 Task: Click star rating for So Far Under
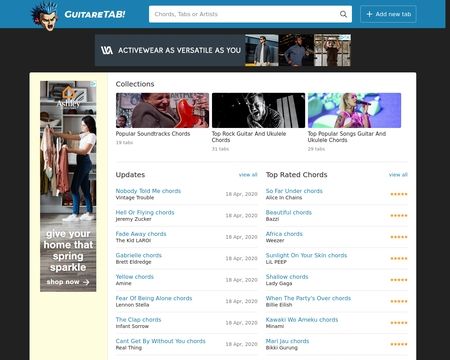tap(399, 194)
